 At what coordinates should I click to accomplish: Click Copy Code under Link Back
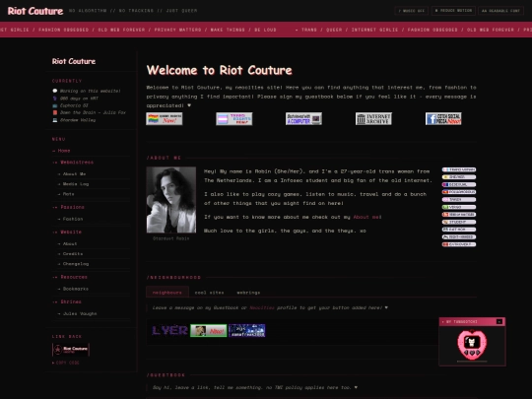tap(66, 363)
